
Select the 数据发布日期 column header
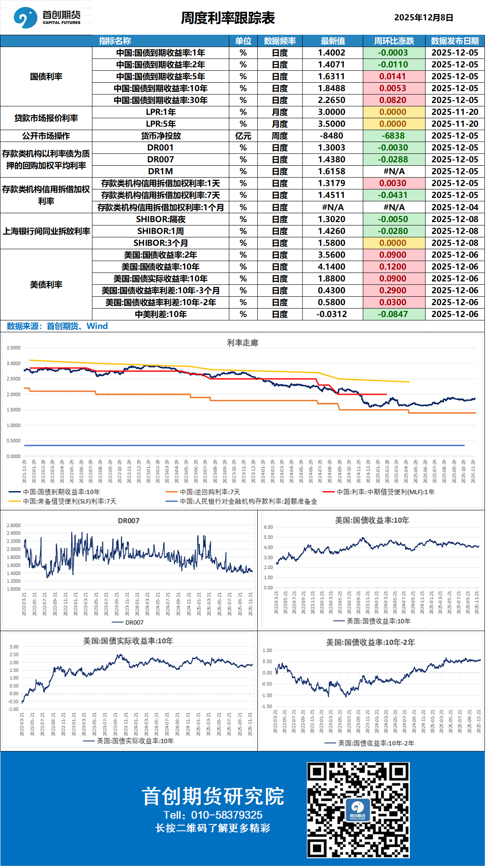tap(455, 41)
